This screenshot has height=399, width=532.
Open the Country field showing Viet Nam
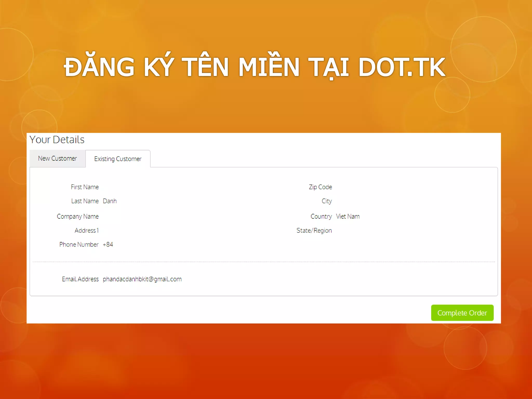pos(348,216)
